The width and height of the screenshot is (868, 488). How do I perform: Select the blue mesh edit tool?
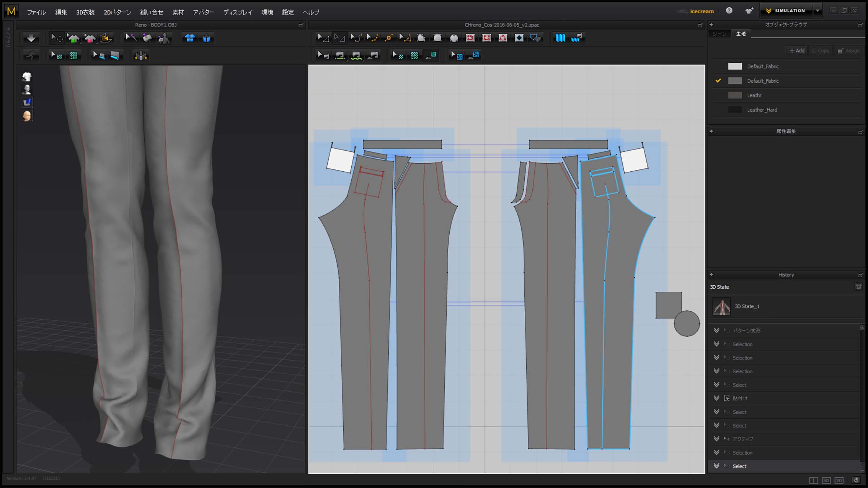(x=457, y=55)
